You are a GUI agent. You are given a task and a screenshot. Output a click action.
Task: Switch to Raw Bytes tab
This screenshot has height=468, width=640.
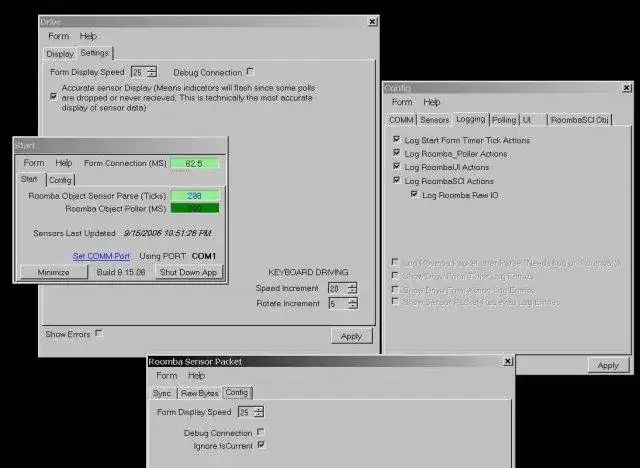click(200, 393)
